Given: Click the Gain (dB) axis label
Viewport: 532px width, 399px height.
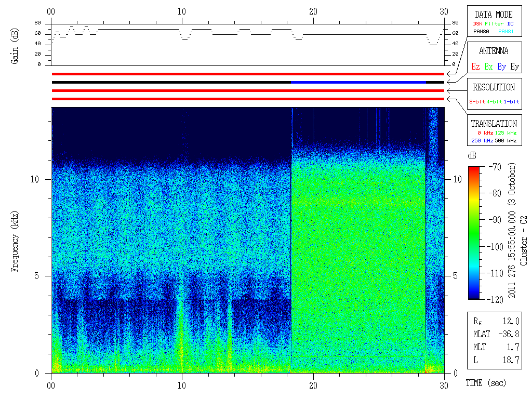Looking at the screenshot, I should click(x=15, y=46).
